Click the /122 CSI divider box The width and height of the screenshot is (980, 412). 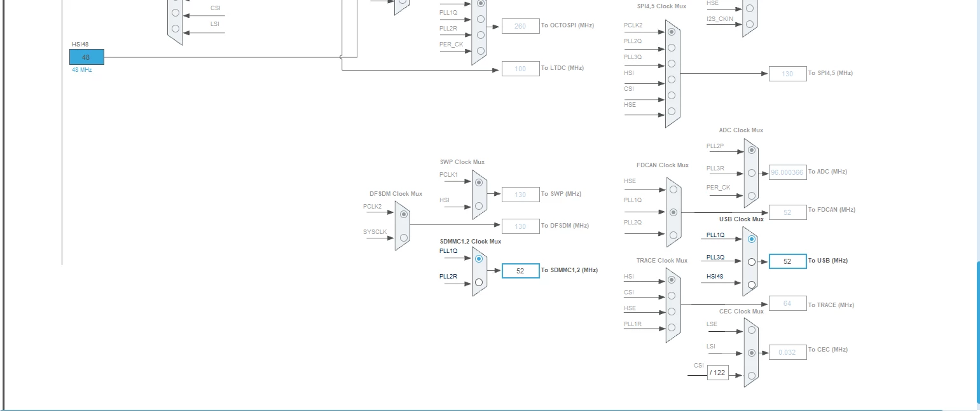[718, 373]
